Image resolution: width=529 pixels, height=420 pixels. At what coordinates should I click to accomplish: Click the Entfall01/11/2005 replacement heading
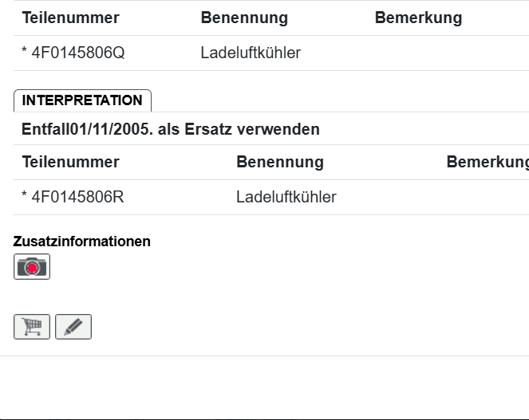pos(171,129)
